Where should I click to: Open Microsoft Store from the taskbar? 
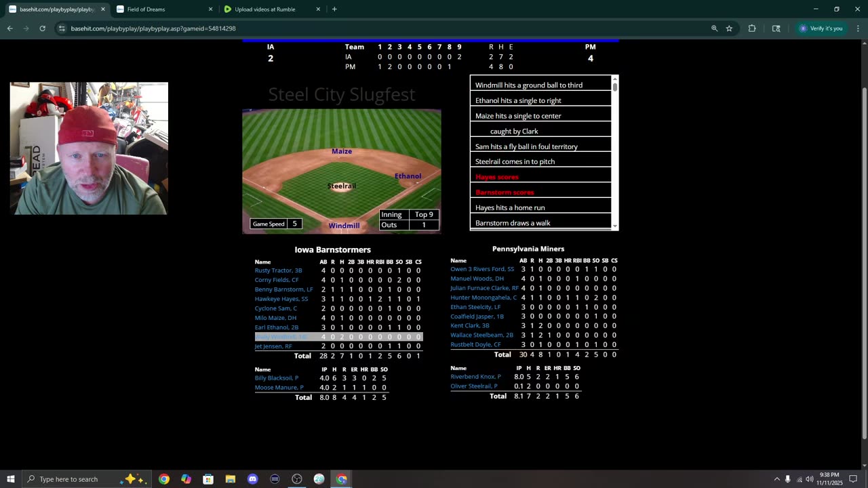208,479
